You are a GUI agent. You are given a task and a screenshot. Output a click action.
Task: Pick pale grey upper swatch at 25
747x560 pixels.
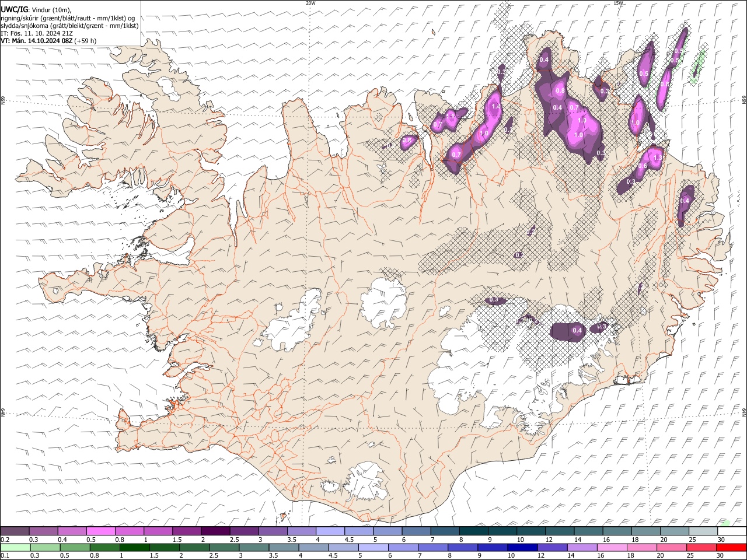tap(703, 531)
